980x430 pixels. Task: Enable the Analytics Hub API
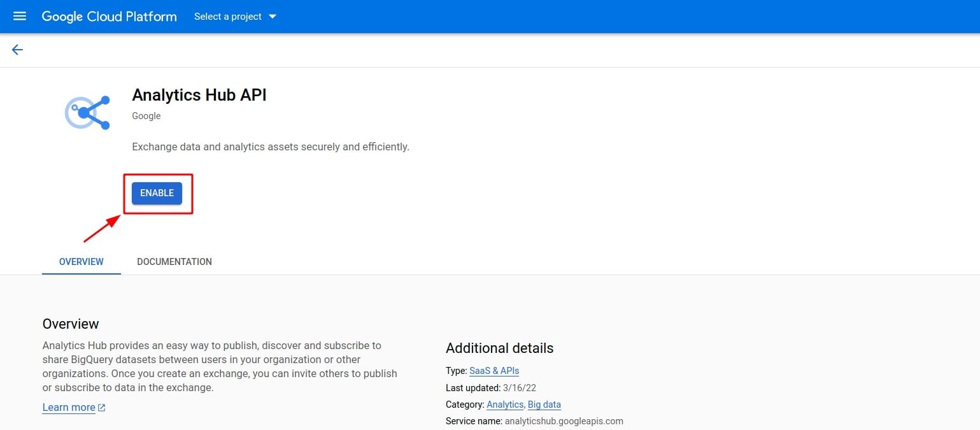(x=157, y=192)
